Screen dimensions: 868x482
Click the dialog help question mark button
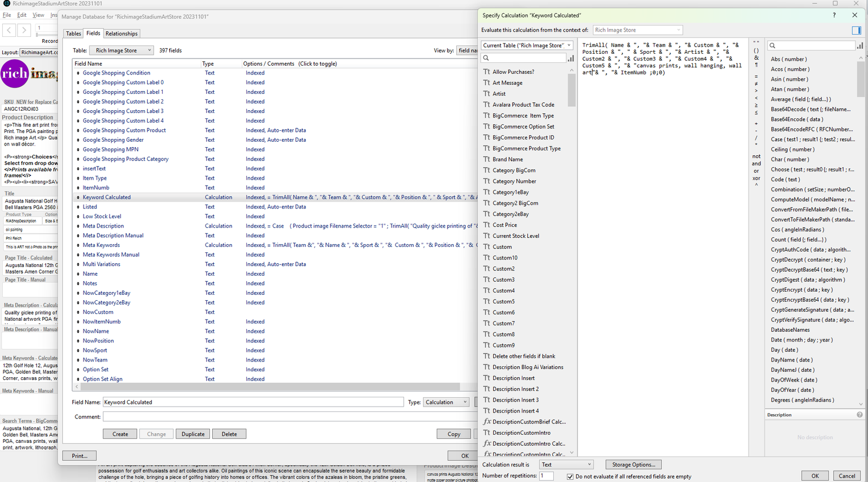[x=834, y=15]
